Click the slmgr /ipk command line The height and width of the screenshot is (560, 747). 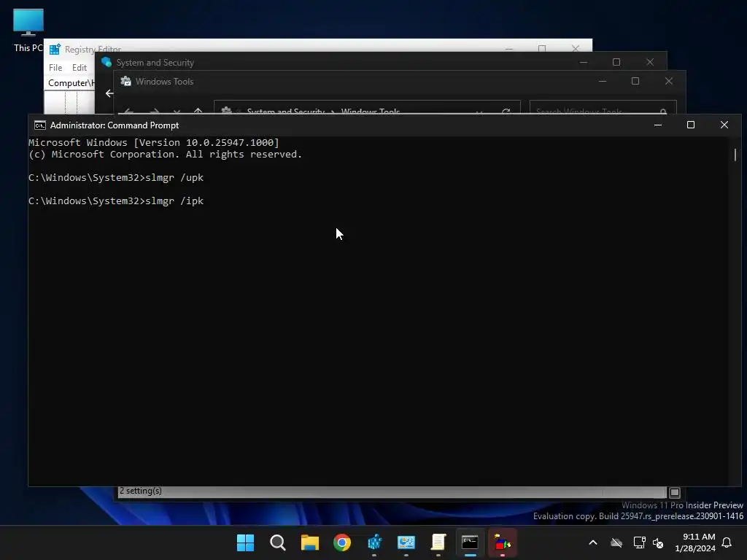[116, 201]
